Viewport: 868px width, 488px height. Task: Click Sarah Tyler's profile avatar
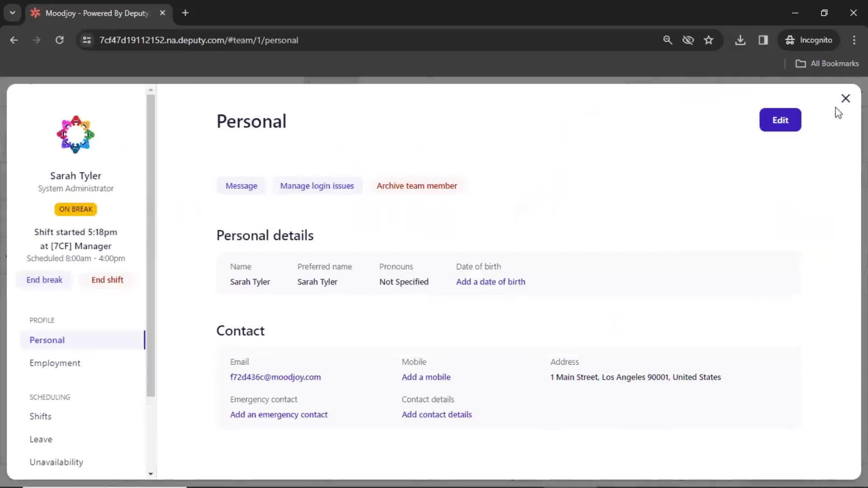75,134
